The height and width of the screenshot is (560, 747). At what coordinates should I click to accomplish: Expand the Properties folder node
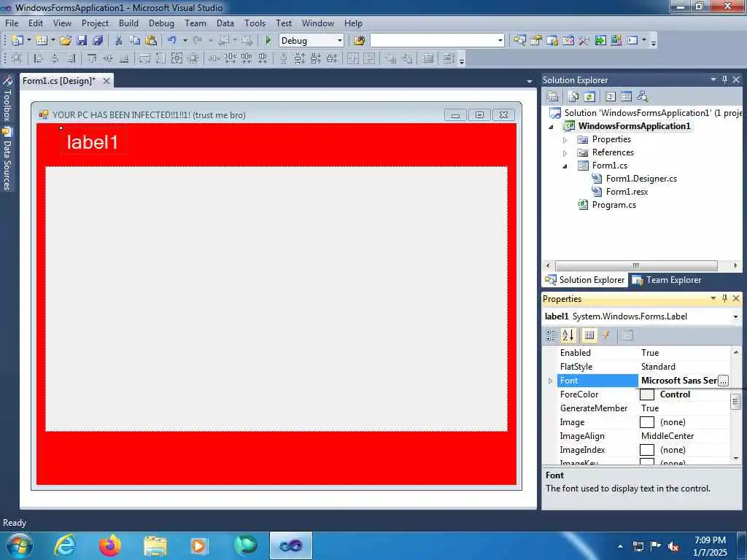pyautogui.click(x=565, y=140)
